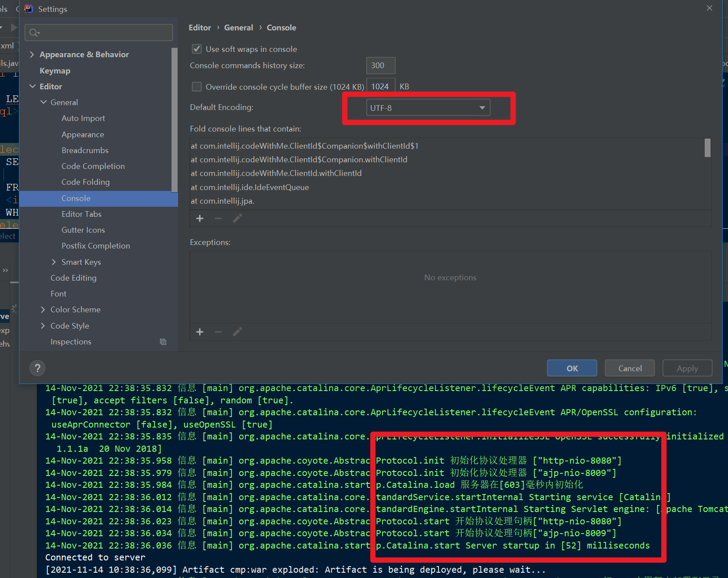
Task: Open the help question mark button
Action: pyautogui.click(x=37, y=368)
